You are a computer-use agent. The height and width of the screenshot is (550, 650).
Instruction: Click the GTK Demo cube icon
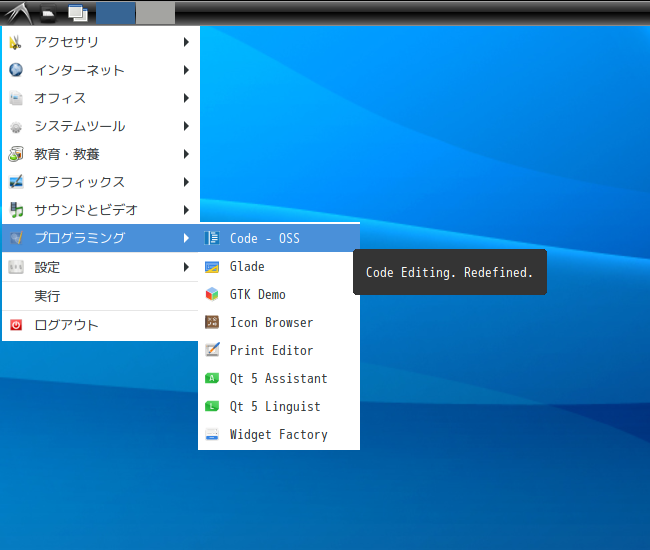(x=212, y=294)
